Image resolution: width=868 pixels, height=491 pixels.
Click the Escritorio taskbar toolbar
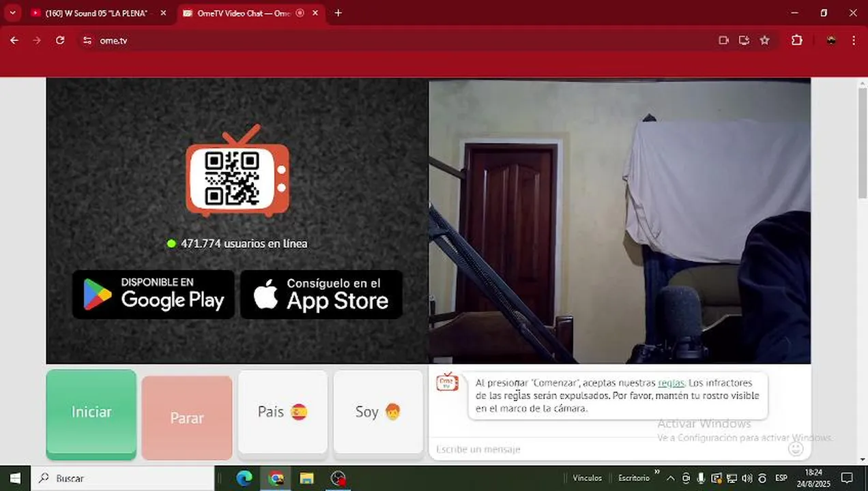(634, 478)
